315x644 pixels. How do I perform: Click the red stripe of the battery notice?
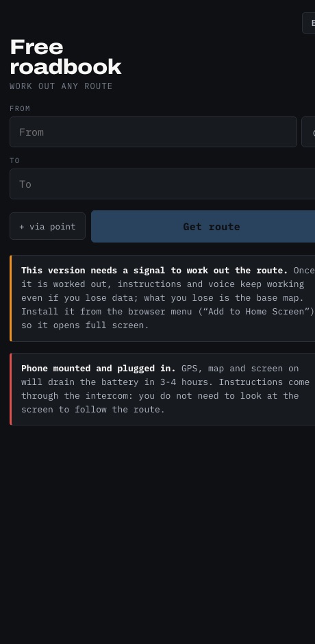11,389
